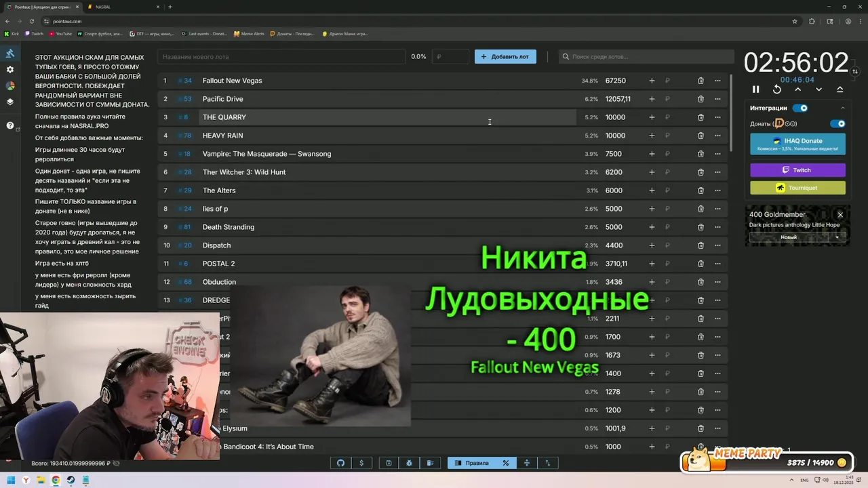868x488 pixels.
Task: Open a new browser tab
Action: click(170, 7)
